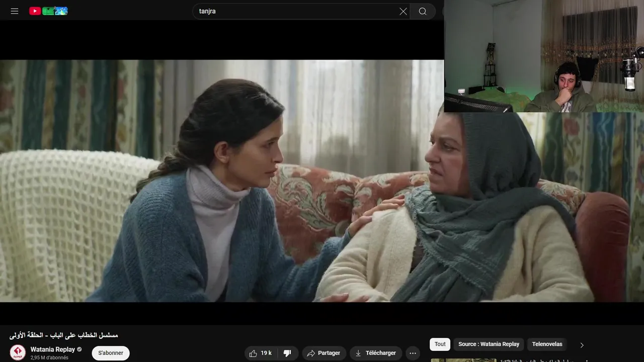Viewport: 644px width, 362px height.
Task: Dislike the video with thumbs down
Action: pos(287,353)
